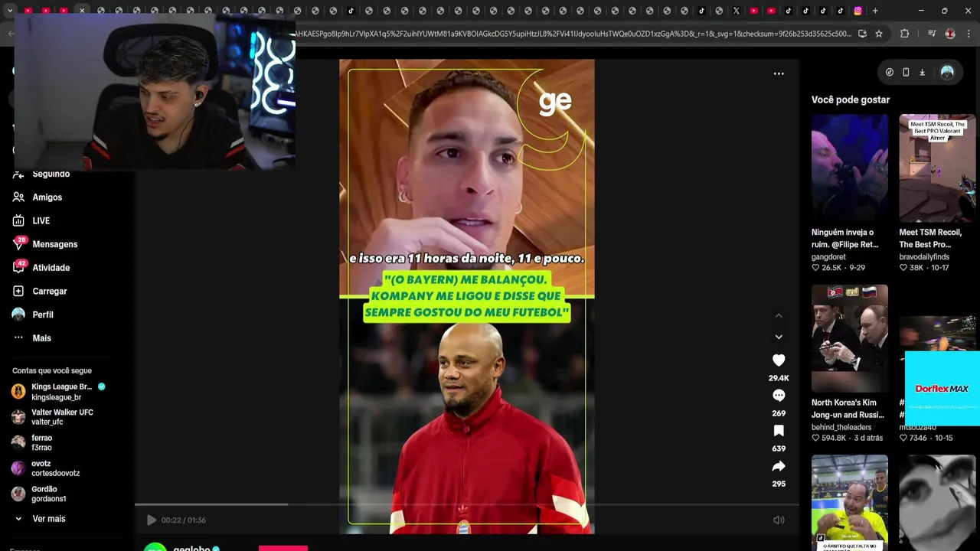Click the 00:22 / 01:36 time display
This screenshot has width=980, height=551.
coord(184,520)
